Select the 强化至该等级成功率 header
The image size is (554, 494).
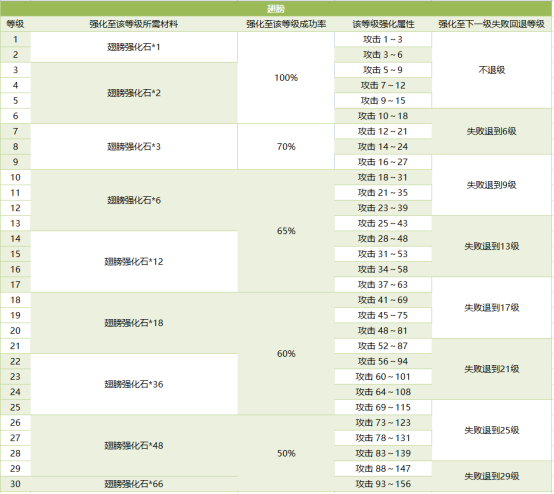(x=286, y=24)
